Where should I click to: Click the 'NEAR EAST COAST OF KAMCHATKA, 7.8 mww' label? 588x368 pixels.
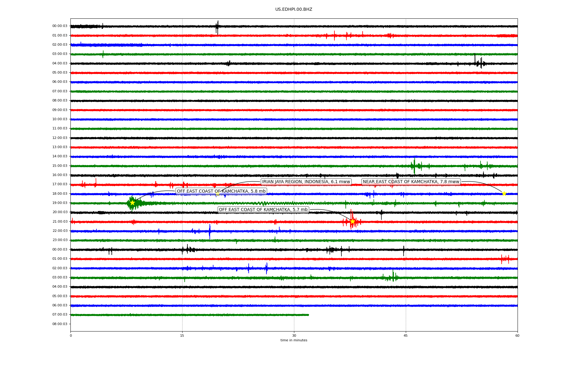[411, 182]
